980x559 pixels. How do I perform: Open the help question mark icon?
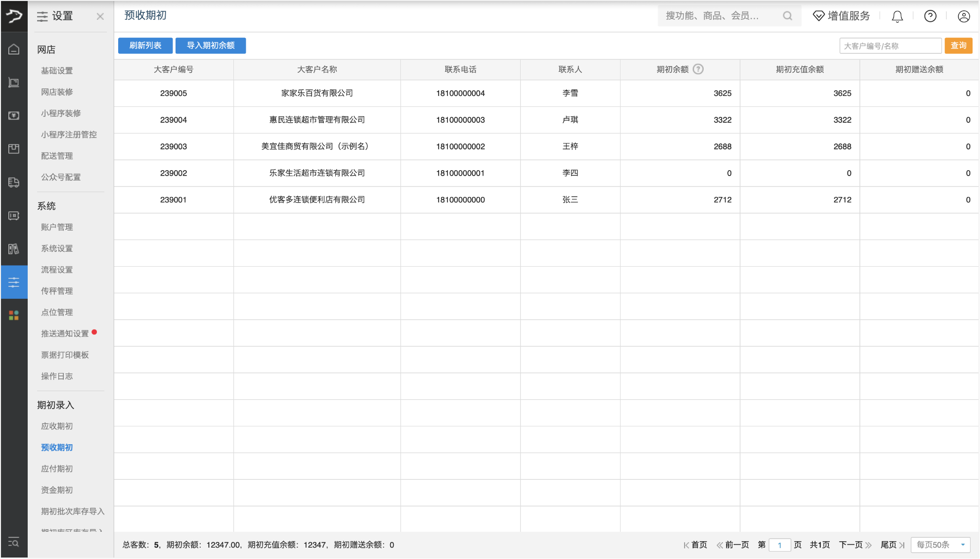tap(930, 16)
